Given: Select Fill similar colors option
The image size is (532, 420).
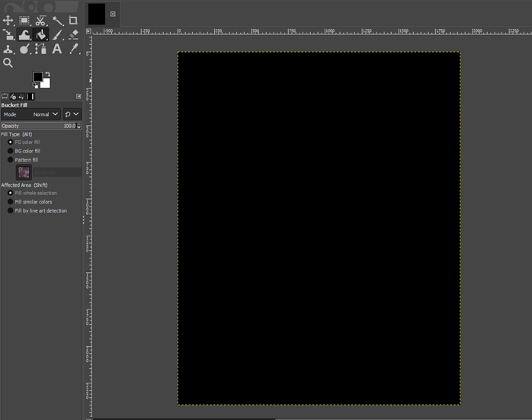Looking at the screenshot, I should tap(30, 202).
